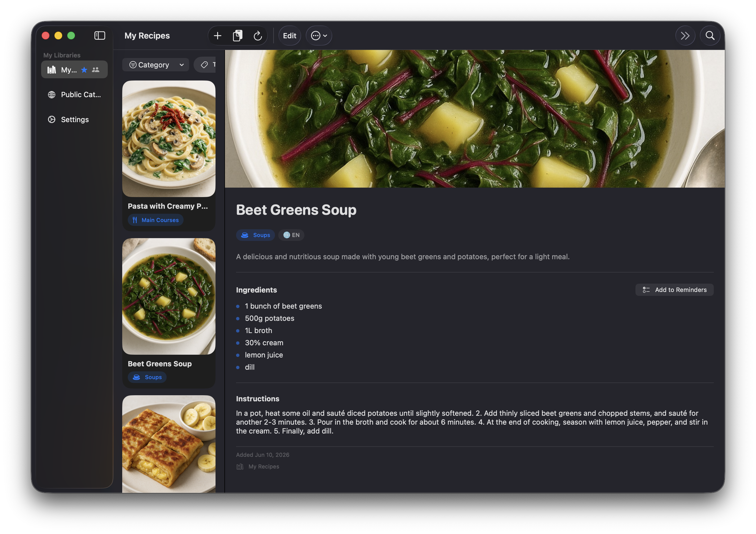Click 'lemon juice' ingredient

point(264,355)
